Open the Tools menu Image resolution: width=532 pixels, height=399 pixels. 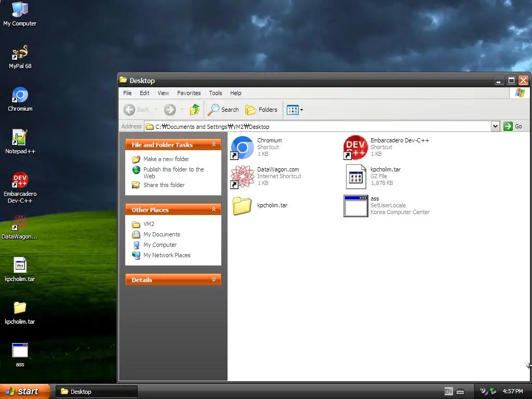coord(216,93)
